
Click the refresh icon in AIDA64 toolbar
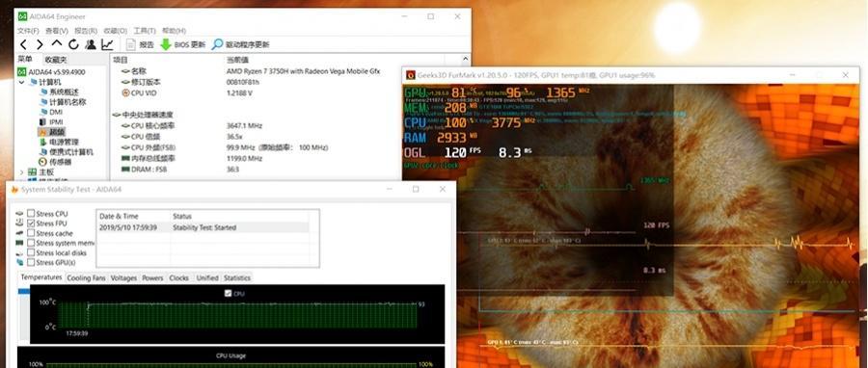tap(73, 44)
